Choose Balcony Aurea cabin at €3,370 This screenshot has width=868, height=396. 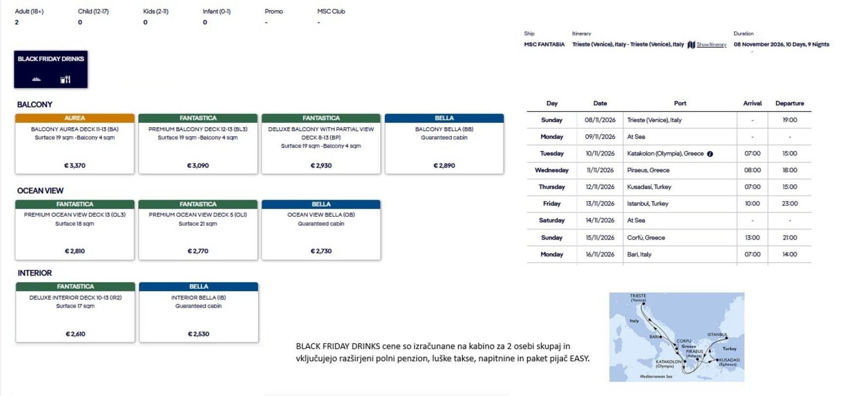coord(75,144)
